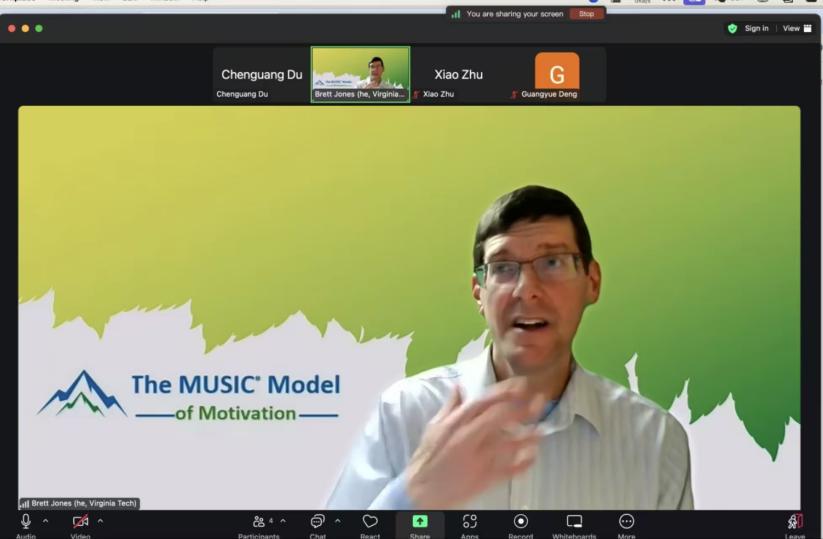Click the Leave meeting icon
This screenshot has height=539, width=823.
click(795, 522)
